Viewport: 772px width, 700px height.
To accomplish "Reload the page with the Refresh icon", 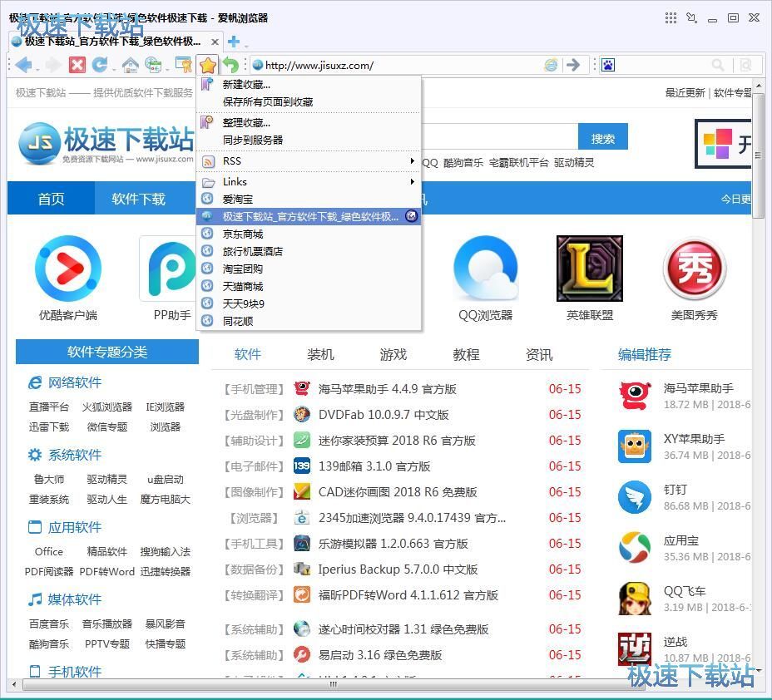I will click(x=100, y=65).
